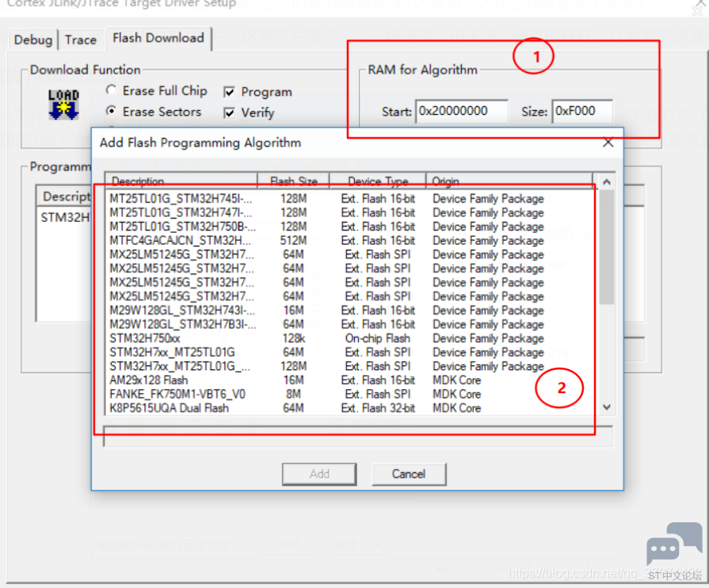The height and width of the screenshot is (588, 709).
Task: Select the MT25TL01G_STM32H750B algorithm row
Action: coord(350,227)
